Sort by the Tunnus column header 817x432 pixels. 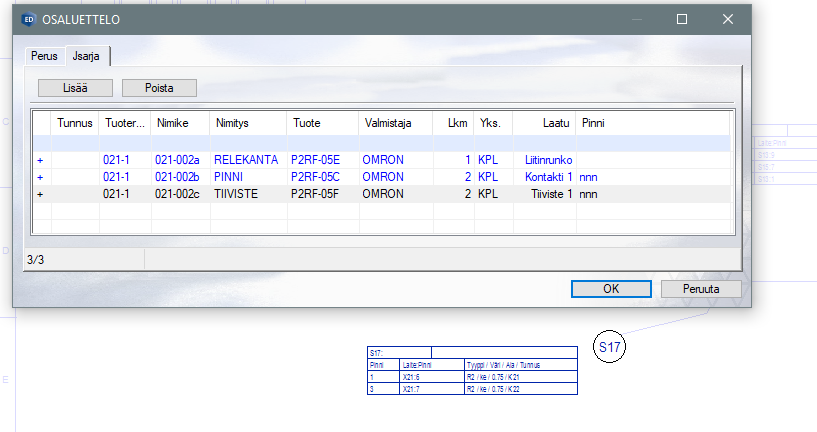point(75,124)
